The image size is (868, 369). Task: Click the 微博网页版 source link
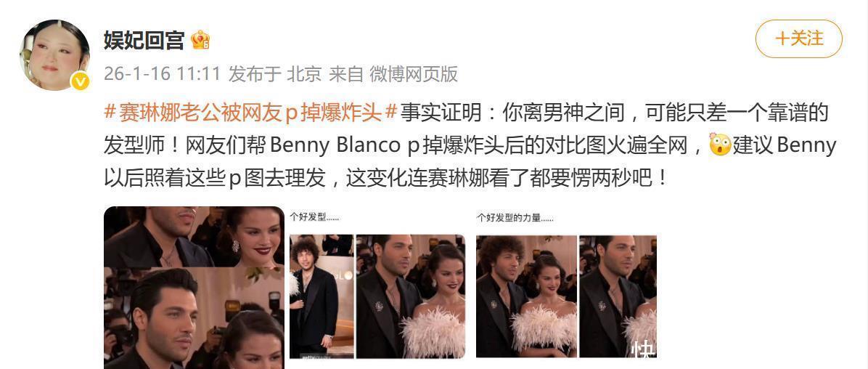414,73
